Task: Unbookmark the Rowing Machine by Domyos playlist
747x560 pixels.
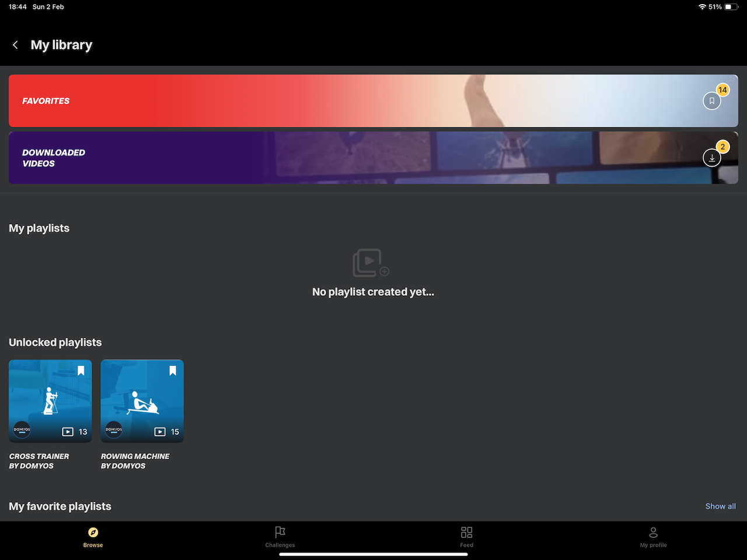Action: coord(173,370)
